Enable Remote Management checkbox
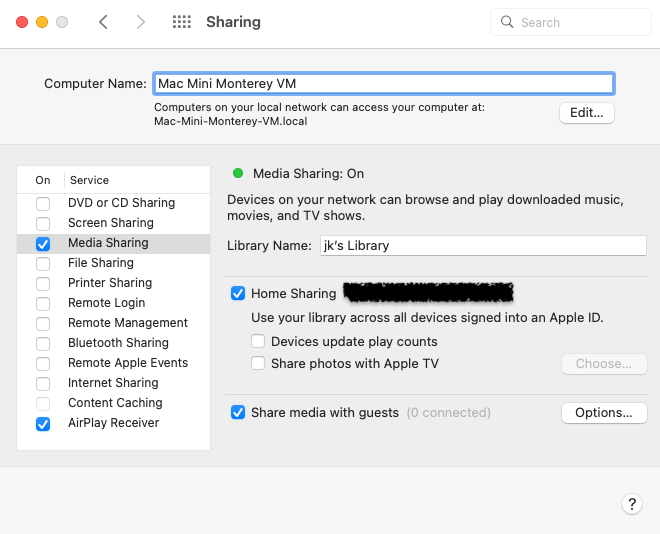The height and width of the screenshot is (534, 660). (43, 324)
